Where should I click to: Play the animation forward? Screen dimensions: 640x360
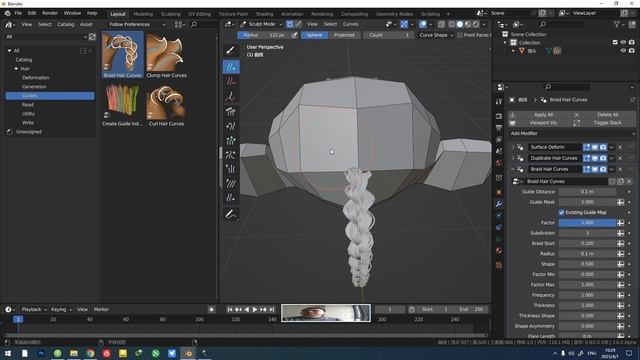[x=255, y=309]
